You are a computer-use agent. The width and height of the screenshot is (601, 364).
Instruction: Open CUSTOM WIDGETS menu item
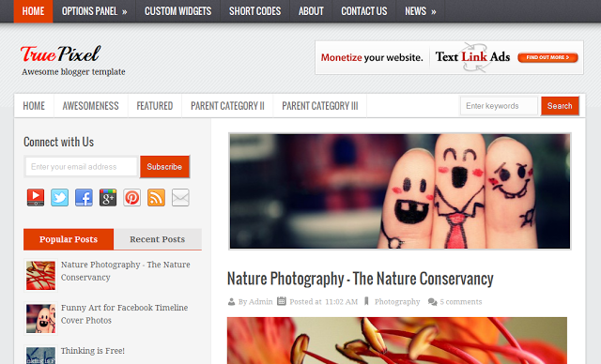(177, 11)
